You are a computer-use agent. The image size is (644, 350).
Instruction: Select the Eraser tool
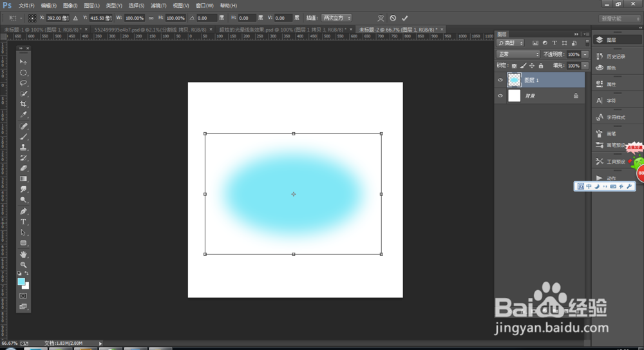coord(23,168)
